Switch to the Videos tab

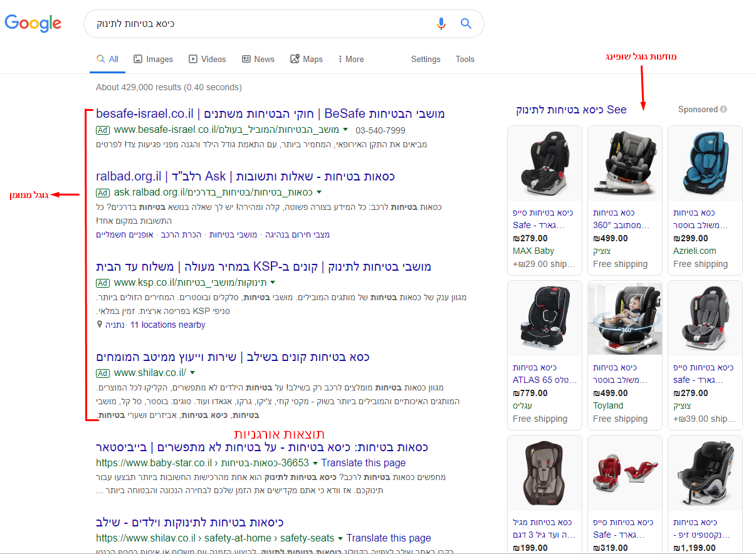207,59
